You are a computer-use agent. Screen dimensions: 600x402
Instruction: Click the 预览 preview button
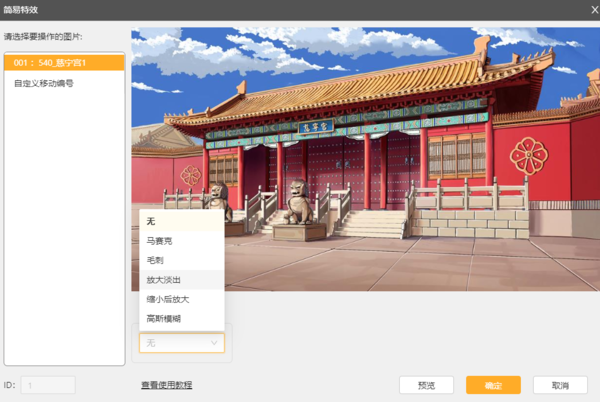pyautogui.click(x=426, y=385)
